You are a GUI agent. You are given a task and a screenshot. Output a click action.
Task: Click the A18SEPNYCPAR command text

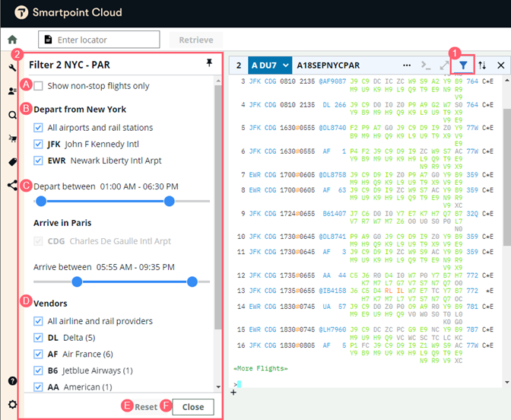(328, 65)
